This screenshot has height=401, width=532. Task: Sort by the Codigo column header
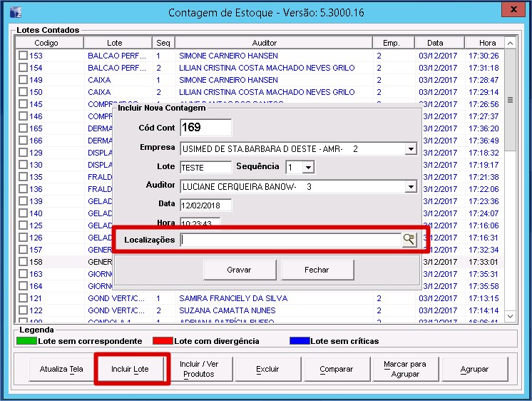point(51,43)
